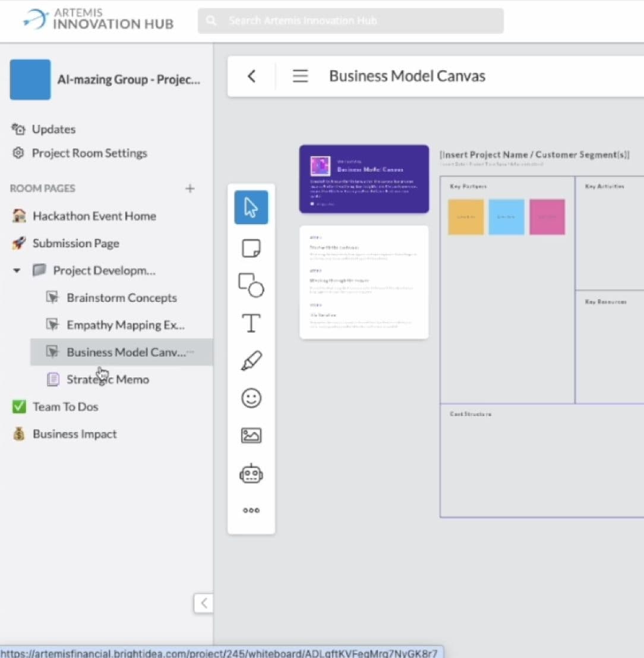Click the Project Room Settings gear icon
The image size is (644, 658).
click(x=18, y=153)
